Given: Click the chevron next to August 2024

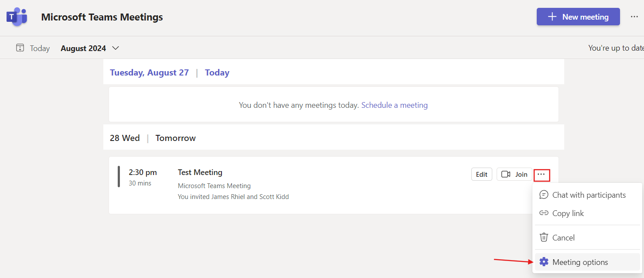Looking at the screenshot, I should pos(116,48).
